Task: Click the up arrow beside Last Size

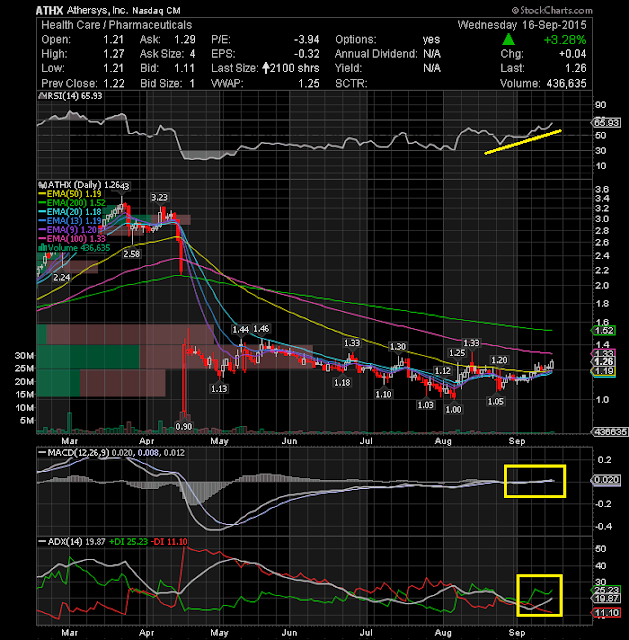Action: 266,68
